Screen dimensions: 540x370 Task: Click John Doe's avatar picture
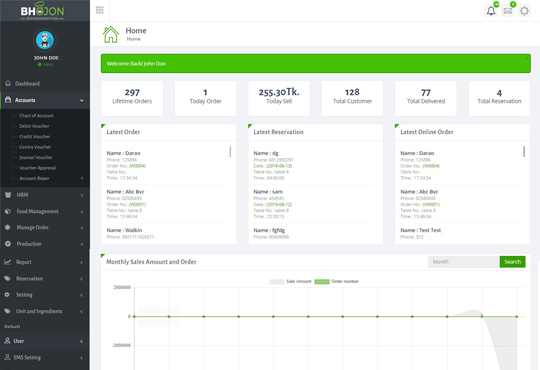(45, 40)
